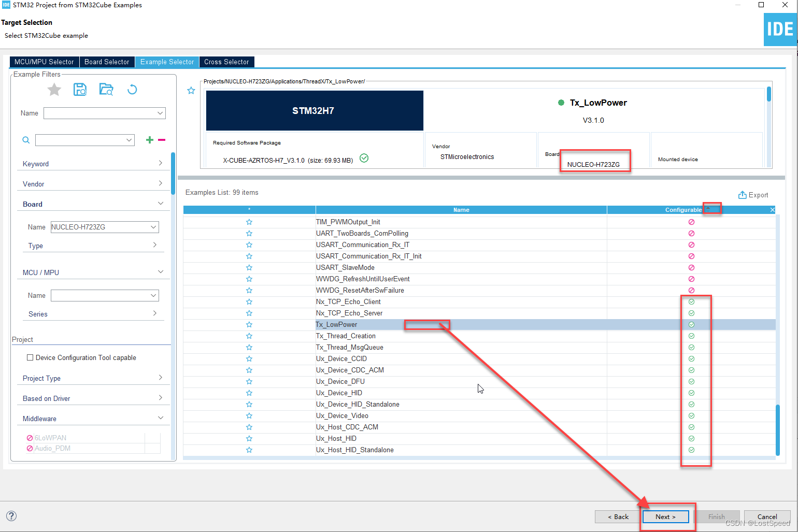
Task: Click software package installed check icon
Action: (364, 158)
